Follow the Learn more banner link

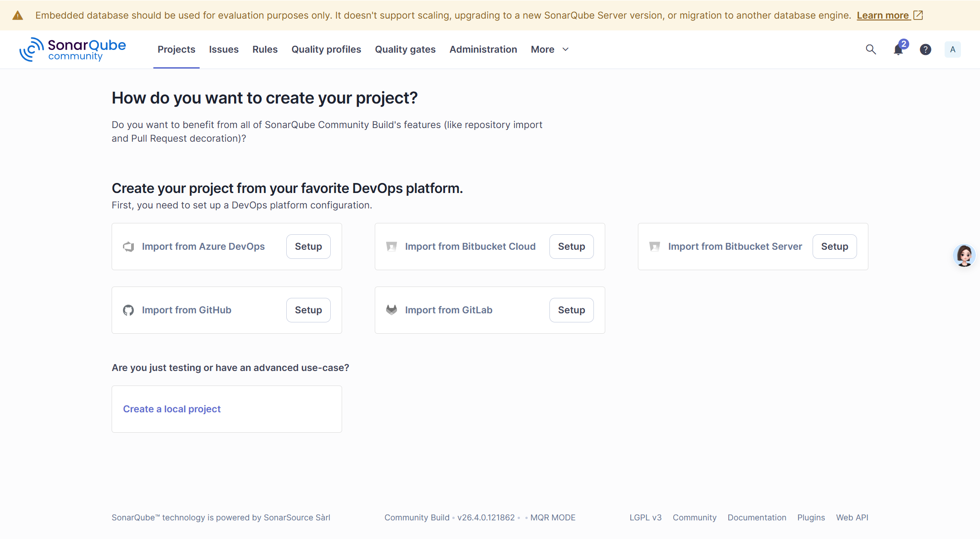[883, 15]
